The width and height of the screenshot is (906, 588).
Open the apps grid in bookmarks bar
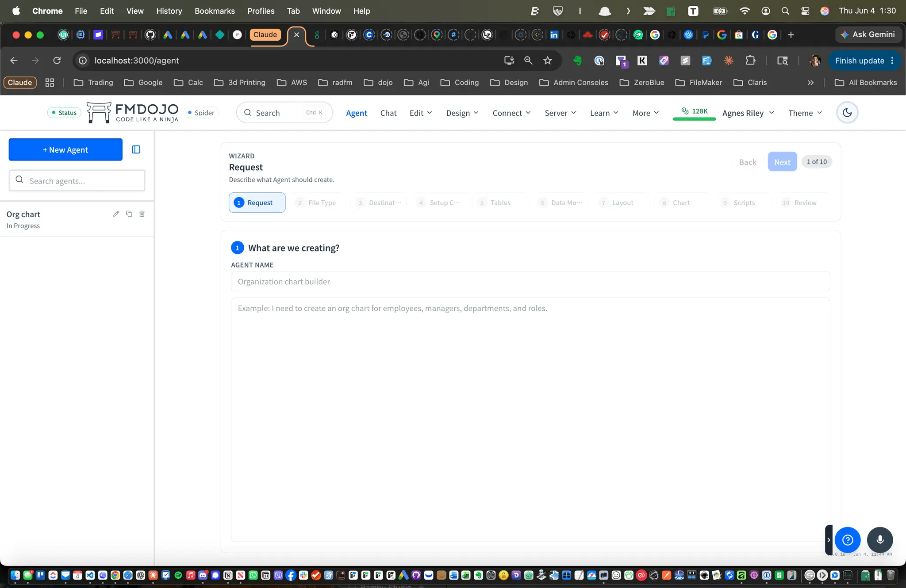(50, 83)
